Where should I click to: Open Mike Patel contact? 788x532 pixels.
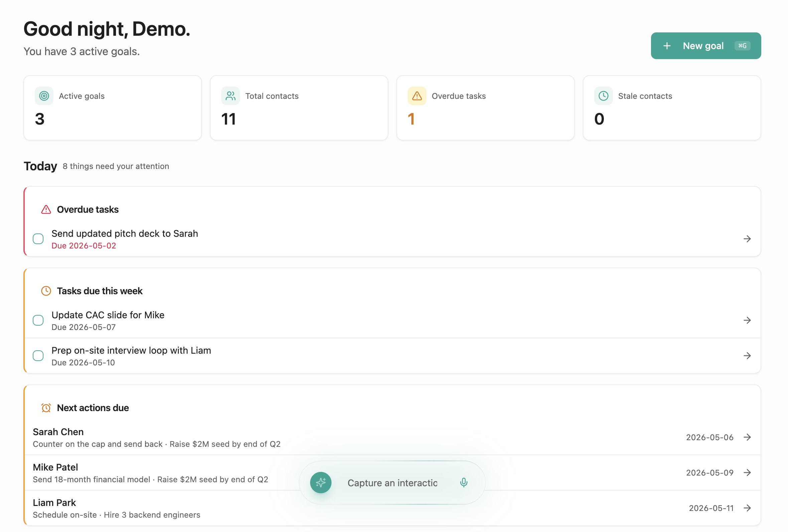click(x=55, y=467)
